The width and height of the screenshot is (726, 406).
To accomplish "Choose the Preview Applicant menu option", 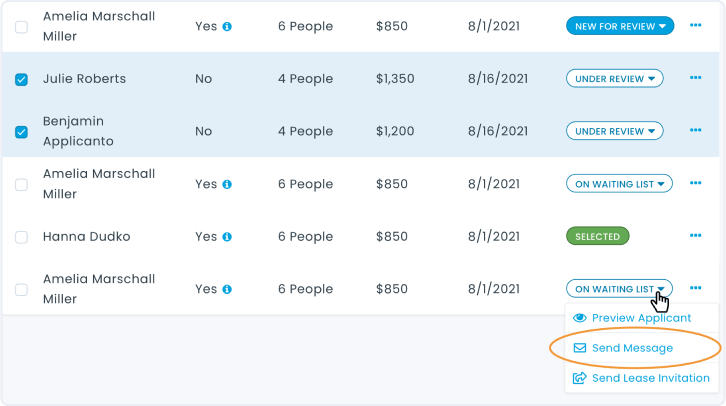I will [x=641, y=318].
